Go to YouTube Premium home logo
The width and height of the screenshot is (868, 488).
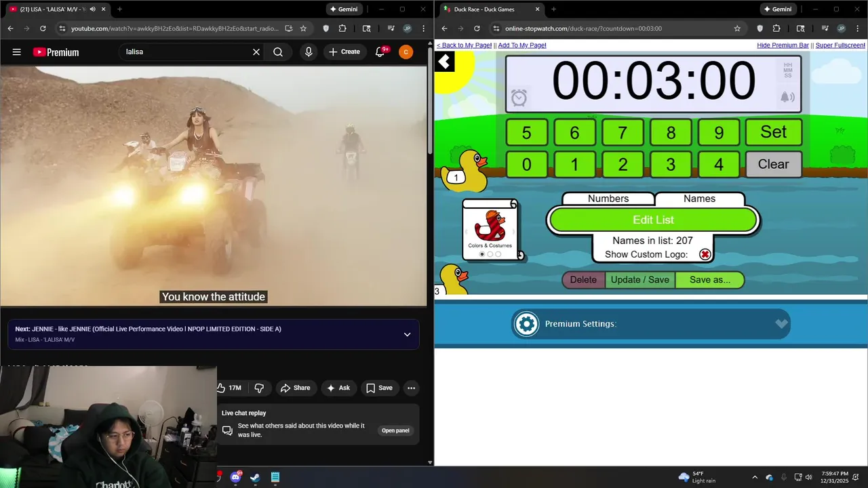click(x=56, y=52)
